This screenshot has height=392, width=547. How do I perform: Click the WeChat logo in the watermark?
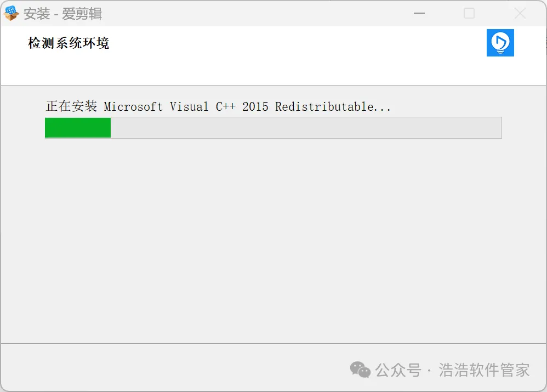(x=360, y=370)
